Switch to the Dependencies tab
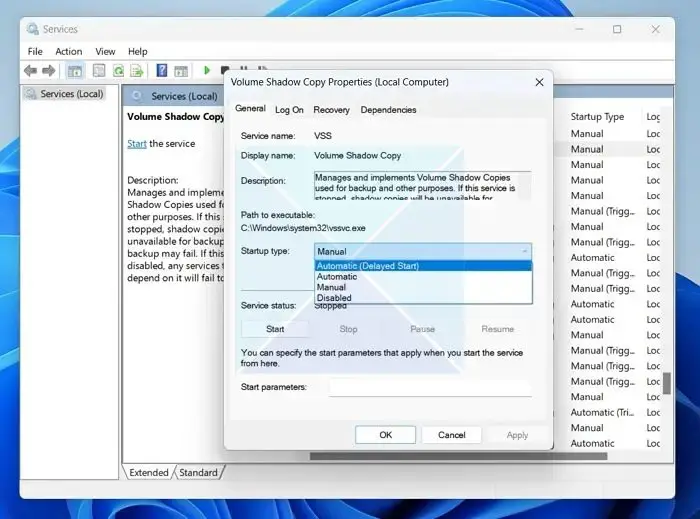Viewport: 700px width, 519px height. pos(388,110)
